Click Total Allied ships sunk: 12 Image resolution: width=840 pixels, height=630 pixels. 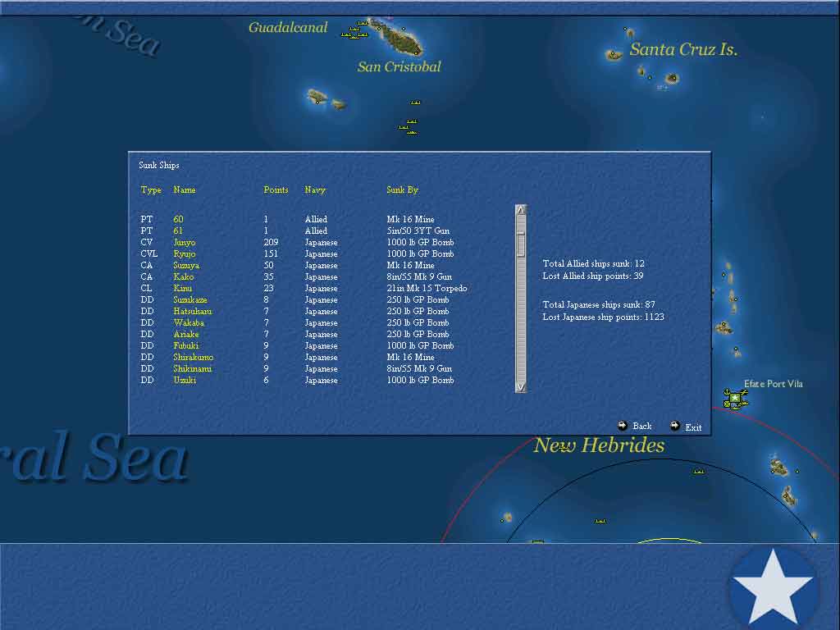pos(593,263)
